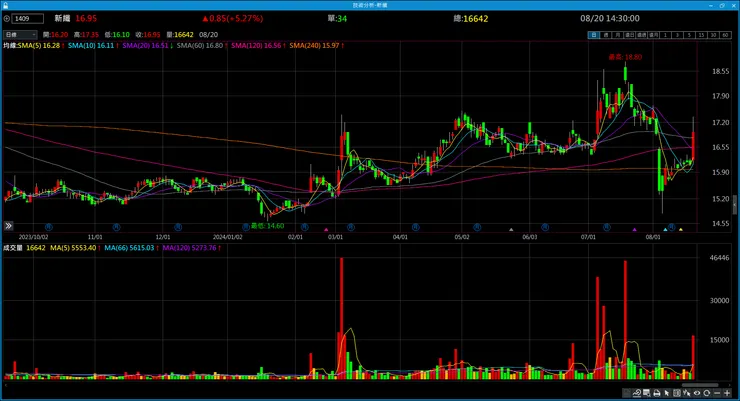Click the SMA(10) 16.11 indicator label

[x=91, y=45]
